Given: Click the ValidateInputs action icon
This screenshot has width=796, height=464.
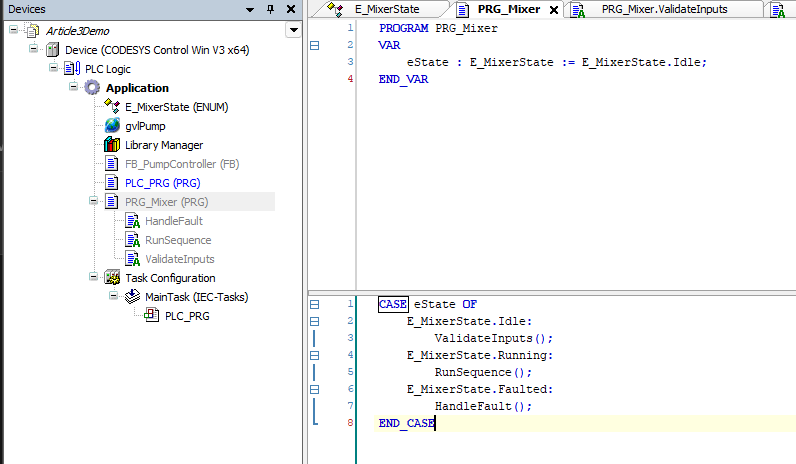Looking at the screenshot, I should [132, 259].
